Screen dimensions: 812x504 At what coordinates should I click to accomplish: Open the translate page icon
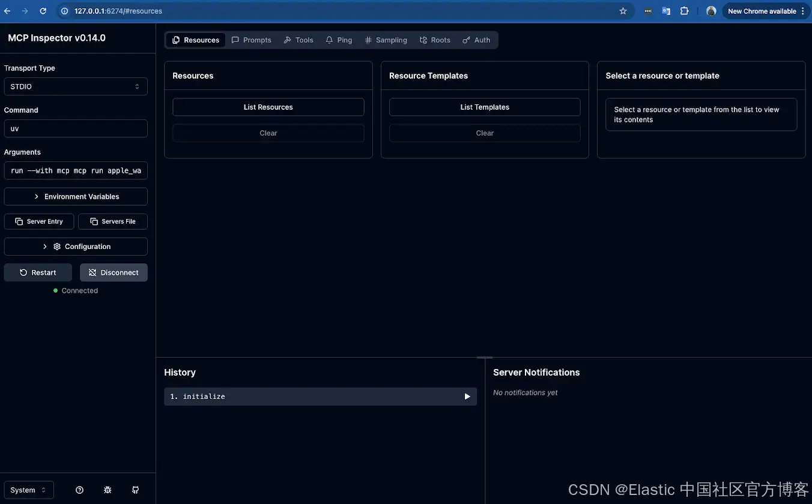click(x=666, y=11)
